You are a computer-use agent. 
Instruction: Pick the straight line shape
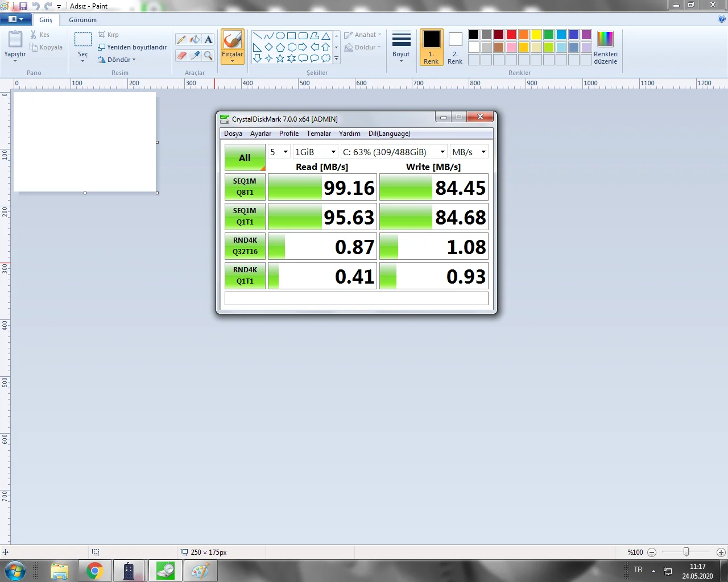pyautogui.click(x=257, y=36)
